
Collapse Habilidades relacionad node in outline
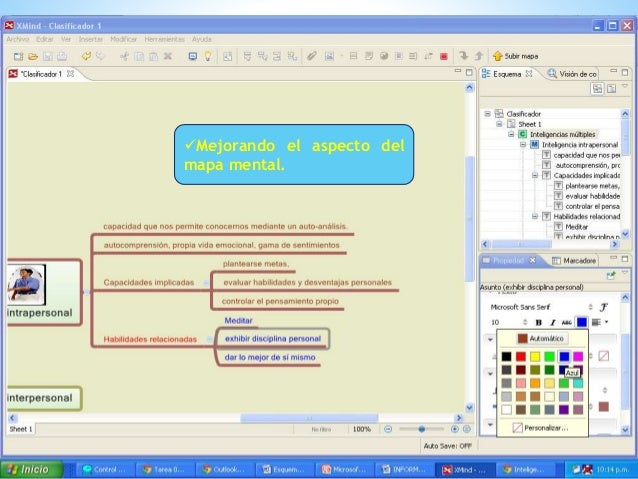[x=535, y=217]
